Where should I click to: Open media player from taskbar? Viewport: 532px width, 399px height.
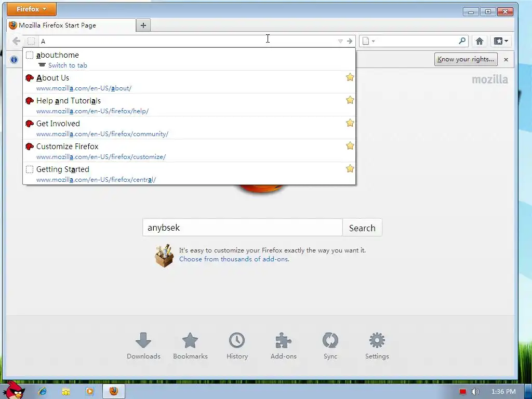click(90, 392)
